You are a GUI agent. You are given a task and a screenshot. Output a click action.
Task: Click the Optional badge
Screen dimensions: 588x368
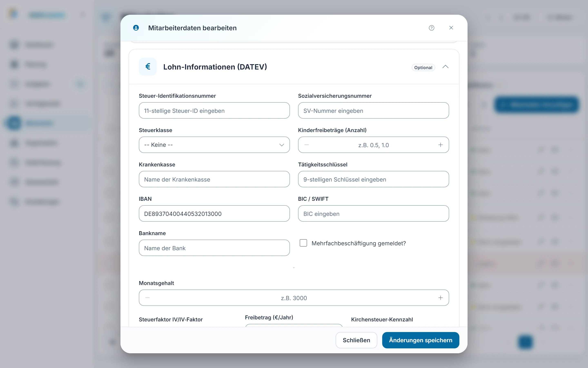423,67
